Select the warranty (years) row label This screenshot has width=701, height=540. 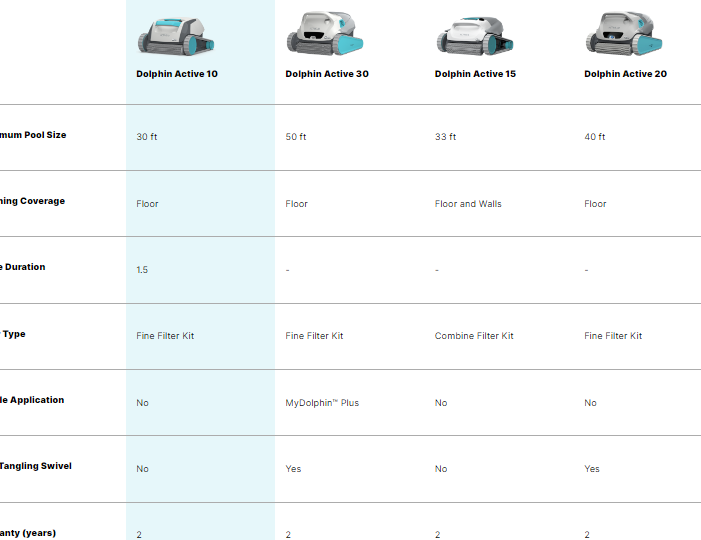[28, 533]
